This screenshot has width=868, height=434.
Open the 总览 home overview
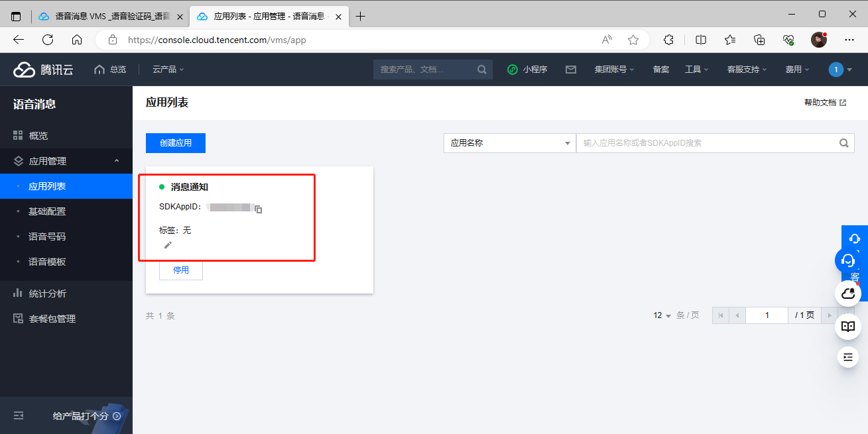pyautogui.click(x=110, y=69)
